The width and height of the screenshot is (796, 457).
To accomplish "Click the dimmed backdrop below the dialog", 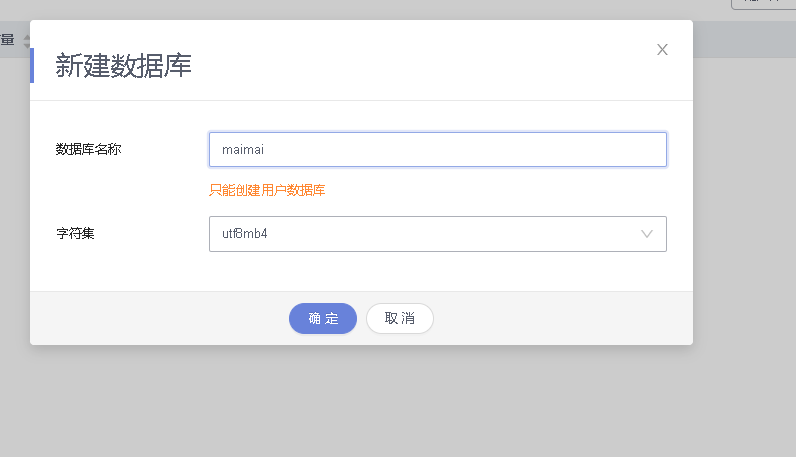I will pyautogui.click(x=400, y=400).
